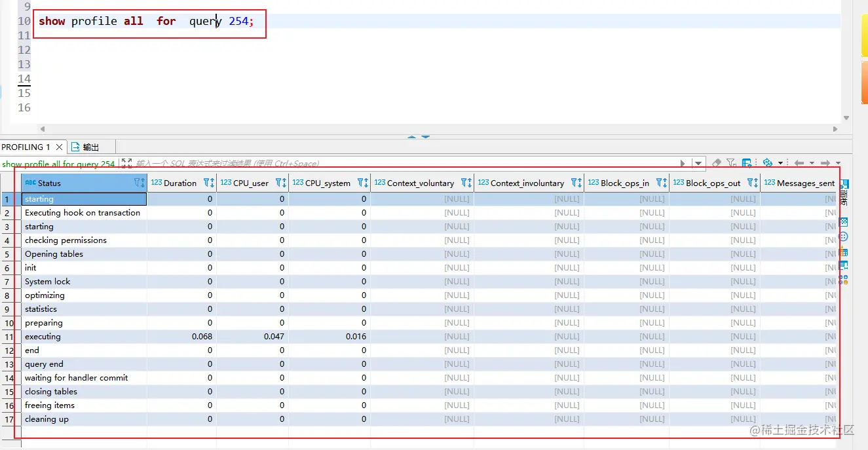Click the Context_voluntary column header
The height and width of the screenshot is (450, 868).
[421, 183]
